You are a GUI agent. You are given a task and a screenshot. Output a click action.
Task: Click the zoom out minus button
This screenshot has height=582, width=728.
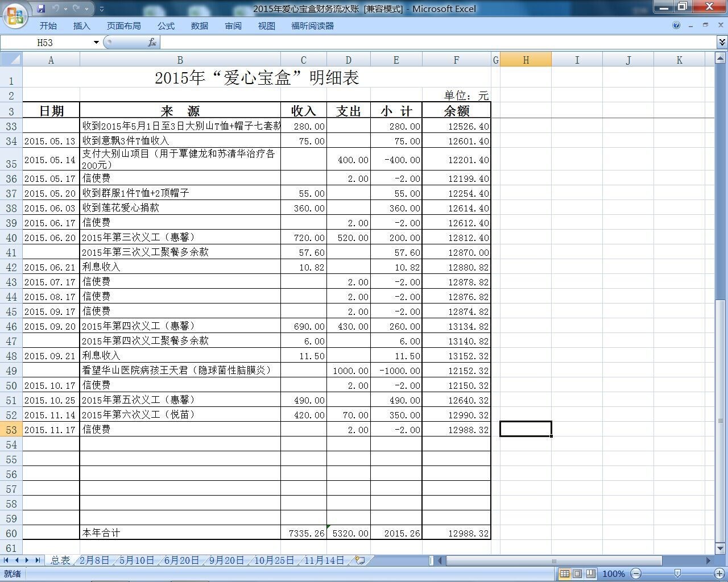point(636,573)
